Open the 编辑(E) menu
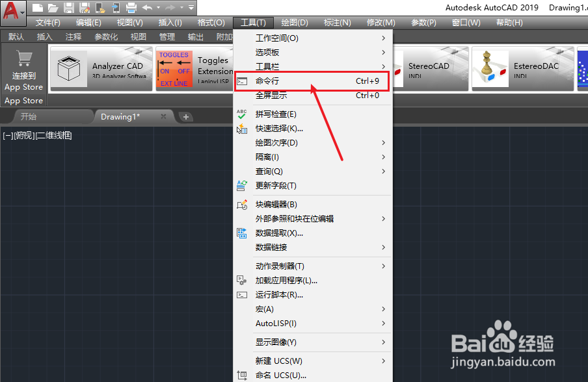 point(88,23)
